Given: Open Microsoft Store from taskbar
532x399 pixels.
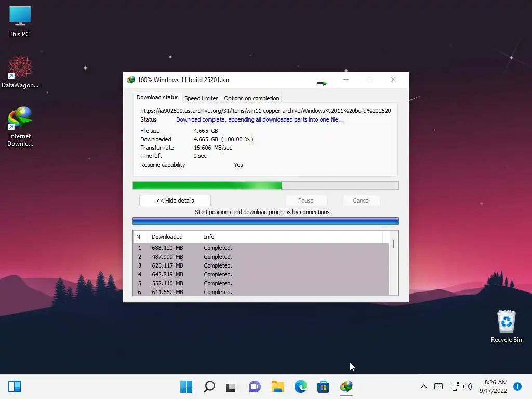Looking at the screenshot, I should click(x=323, y=387).
